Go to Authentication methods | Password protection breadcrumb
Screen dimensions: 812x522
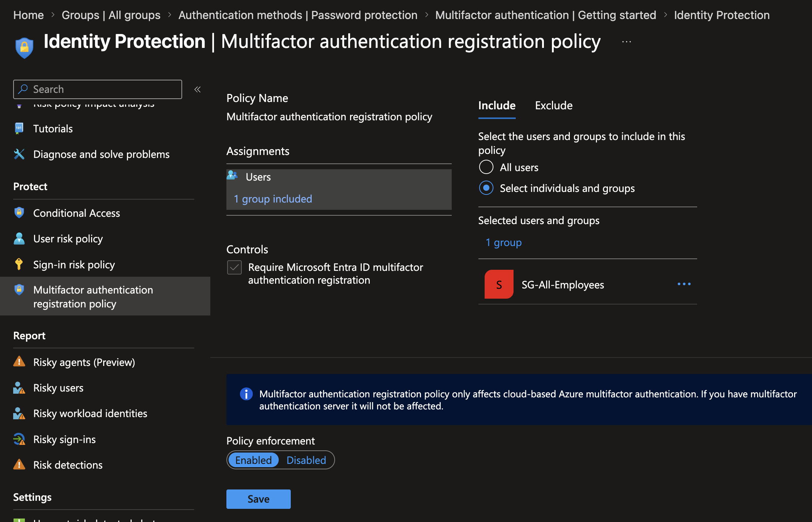coord(298,15)
